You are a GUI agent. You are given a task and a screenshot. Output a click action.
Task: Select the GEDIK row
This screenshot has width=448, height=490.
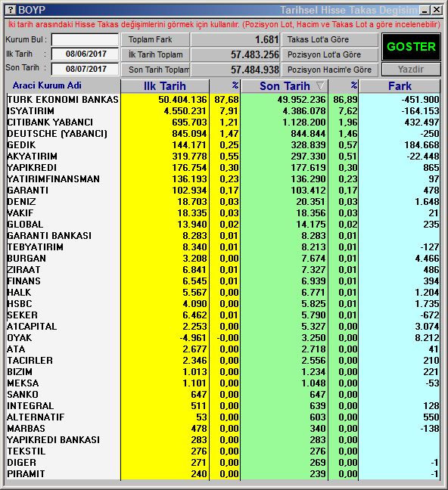(223, 145)
